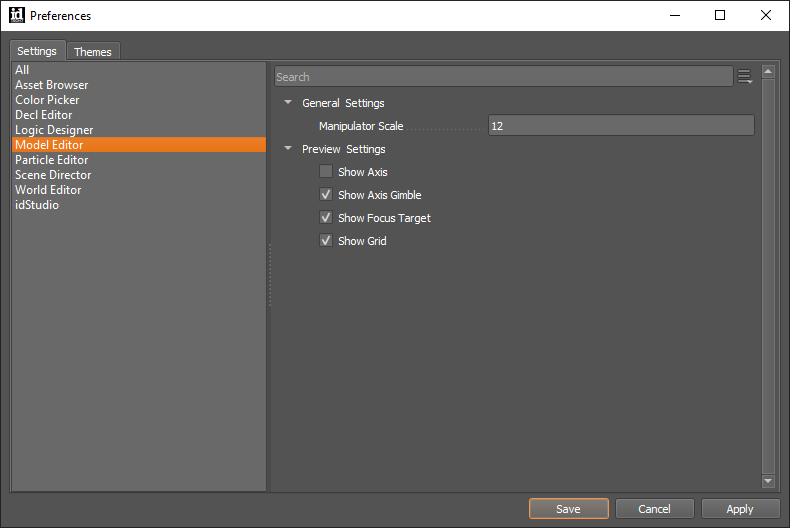
Task: Click the Manipulator Scale value field
Action: coord(621,125)
